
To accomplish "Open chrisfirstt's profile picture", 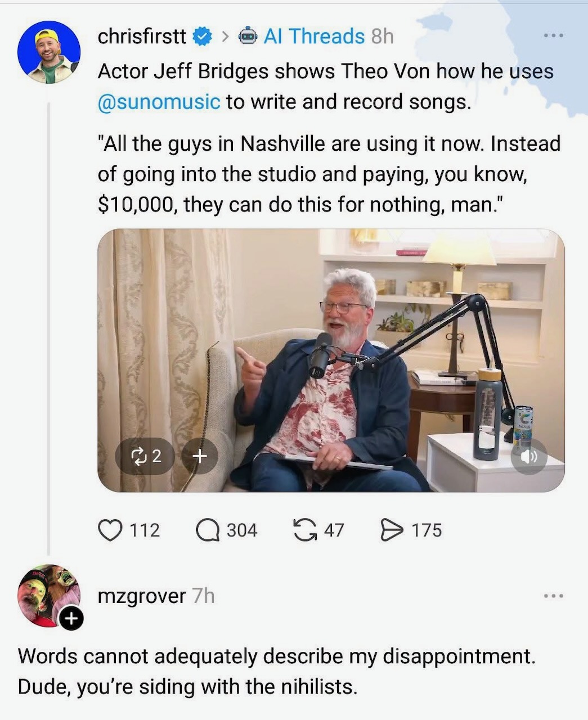I will click(x=49, y=52).
